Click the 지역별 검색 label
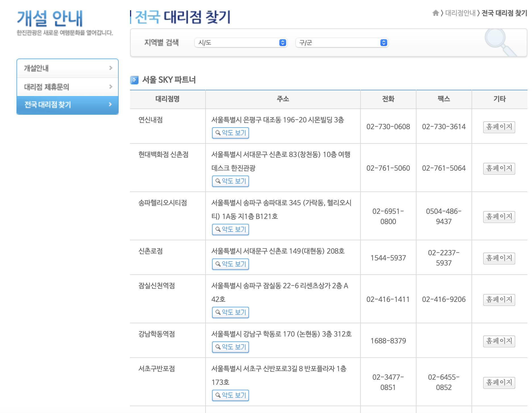The height and width of the screenshot is (413, 532). [x=161, y=43]
